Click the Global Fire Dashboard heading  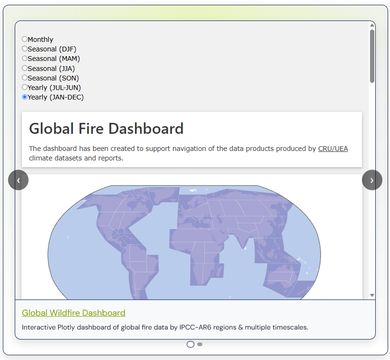106,129
